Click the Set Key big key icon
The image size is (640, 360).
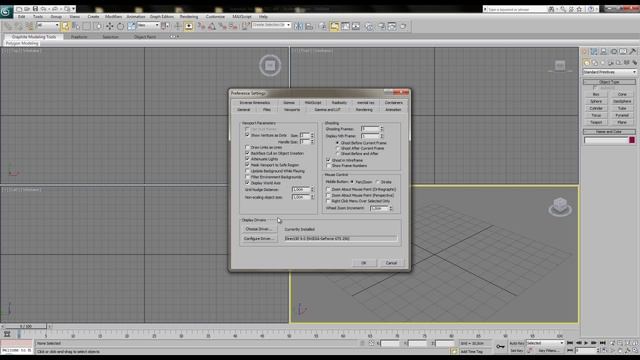(500, 347)
